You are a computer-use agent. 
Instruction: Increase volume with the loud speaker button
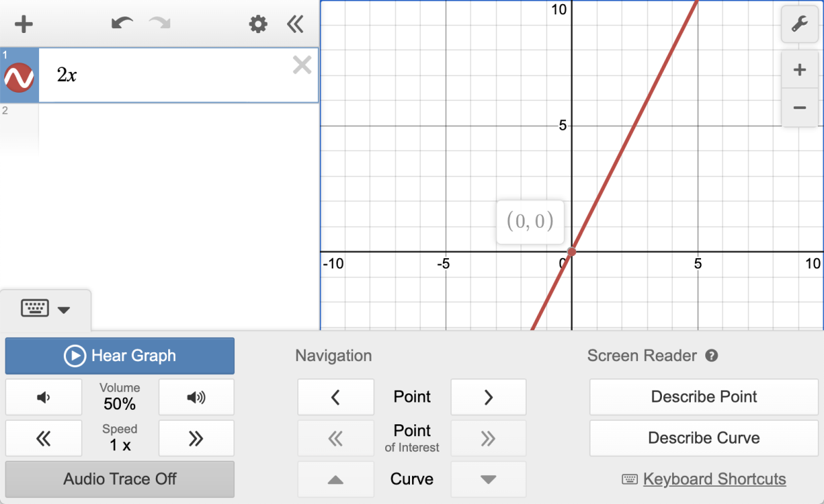click(x=196, y=397)
